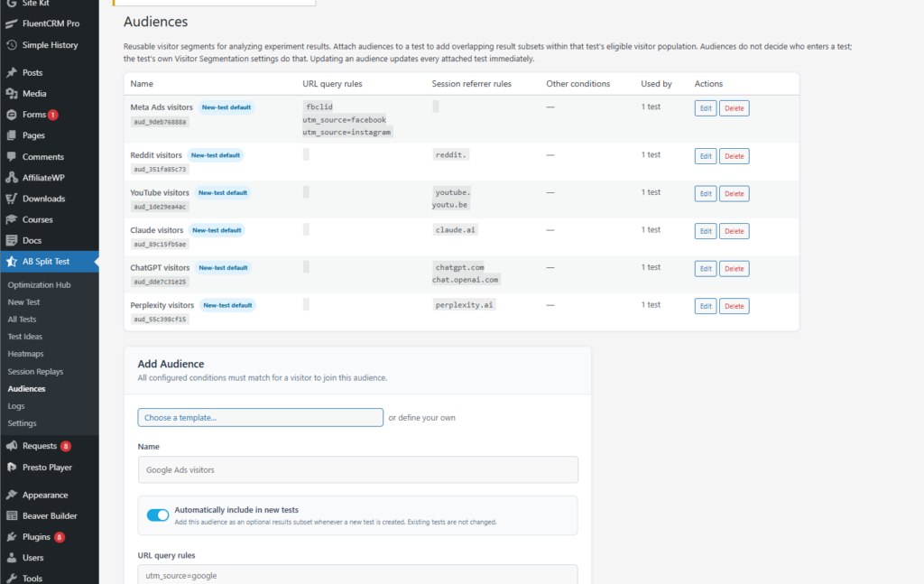Click the claude.ai referrer rule
924x584 pixels.
pyautogui.click(x=455, y=230)
